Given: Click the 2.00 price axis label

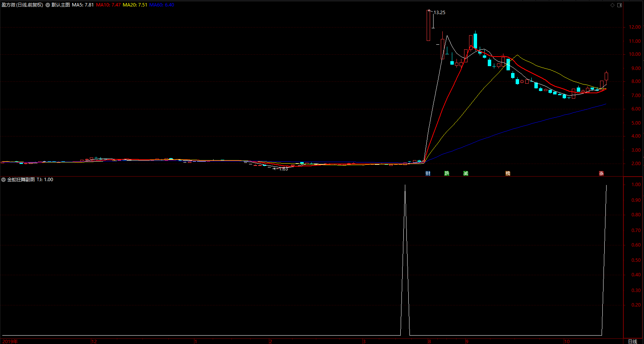Looking at the screenshot, I should 636,164.
